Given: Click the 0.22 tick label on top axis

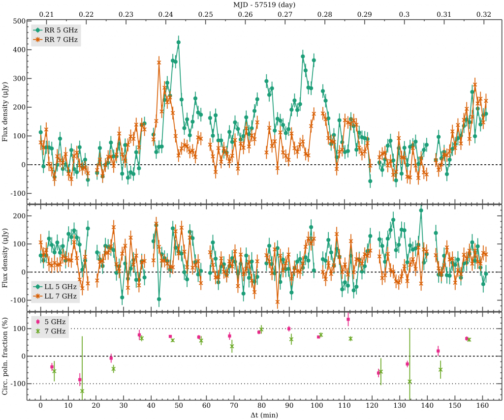Looking at the screenshot, I should (x=86, y=14).
